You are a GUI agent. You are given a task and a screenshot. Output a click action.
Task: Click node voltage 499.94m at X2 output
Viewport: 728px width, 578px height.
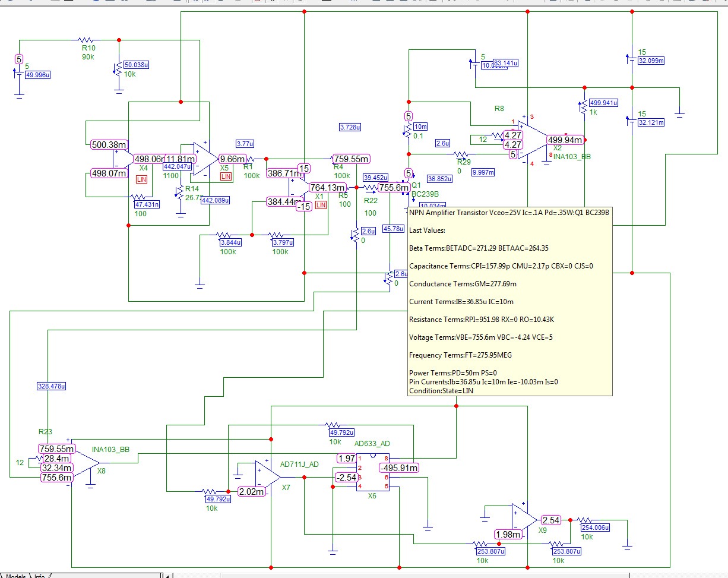(565, 140)
